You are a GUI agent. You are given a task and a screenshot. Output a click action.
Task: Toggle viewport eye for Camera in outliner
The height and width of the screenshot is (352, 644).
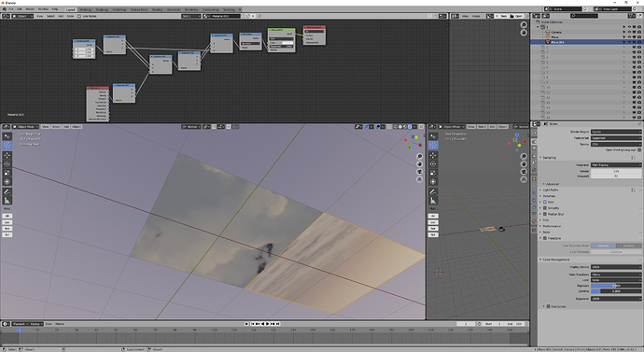coord(629,32)
